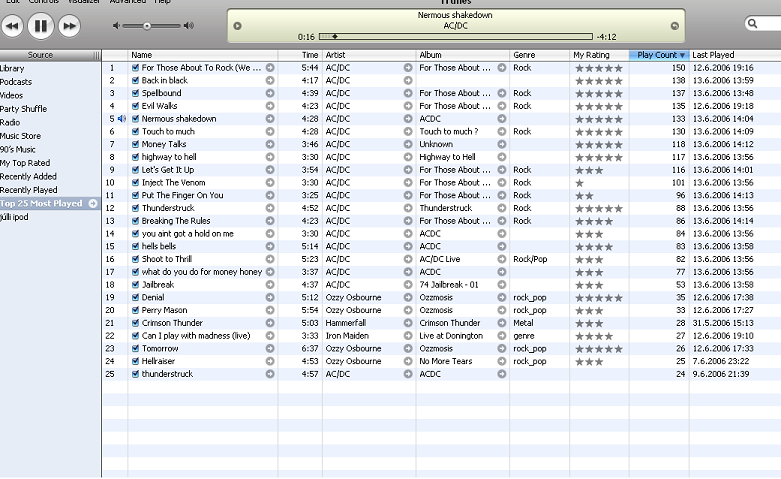
Task: Sort by the My Rating column header
Action: (599, 55)
